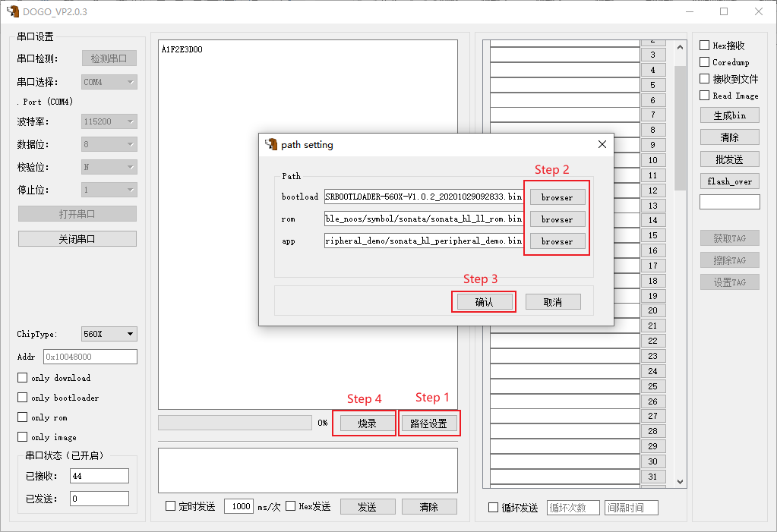Click the command row 28 text field
This screenshot has width=777, height=532.
tap(565, 431)
